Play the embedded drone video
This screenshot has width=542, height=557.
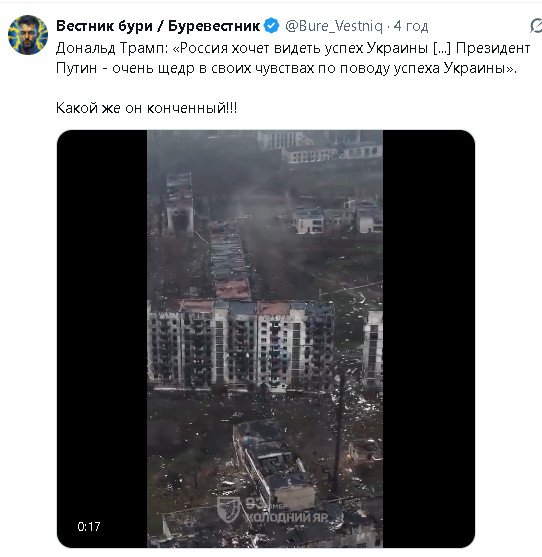265,339
